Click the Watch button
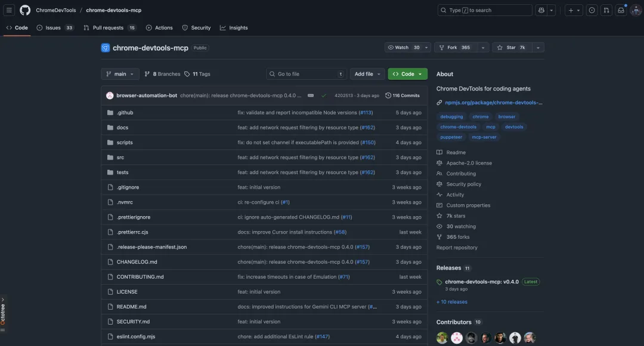Image resolution: width=644 pixels, height=346 pixels. 403,48
